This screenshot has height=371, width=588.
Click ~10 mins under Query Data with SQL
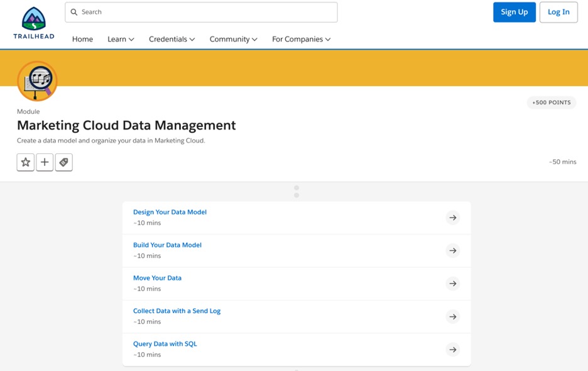[147, 355]
